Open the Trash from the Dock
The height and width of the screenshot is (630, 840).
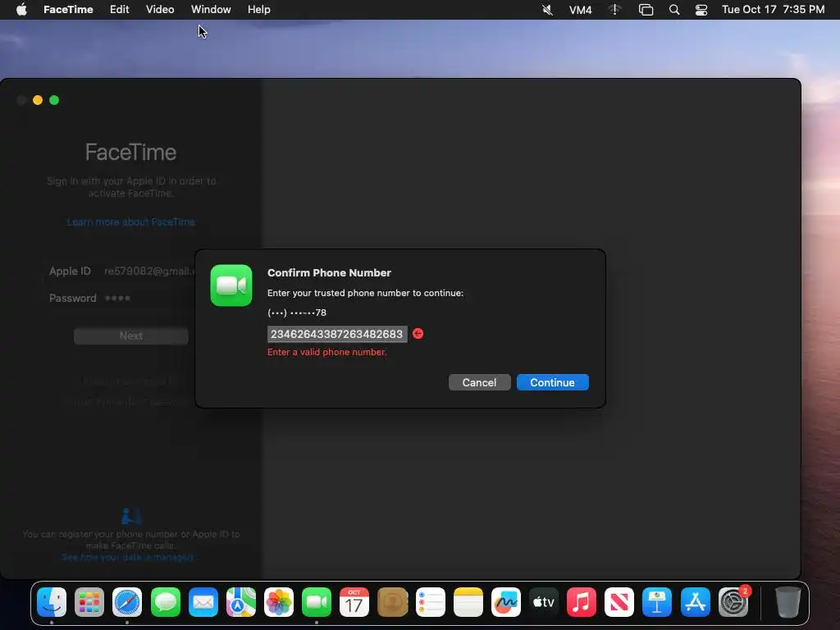click(787, 602)
